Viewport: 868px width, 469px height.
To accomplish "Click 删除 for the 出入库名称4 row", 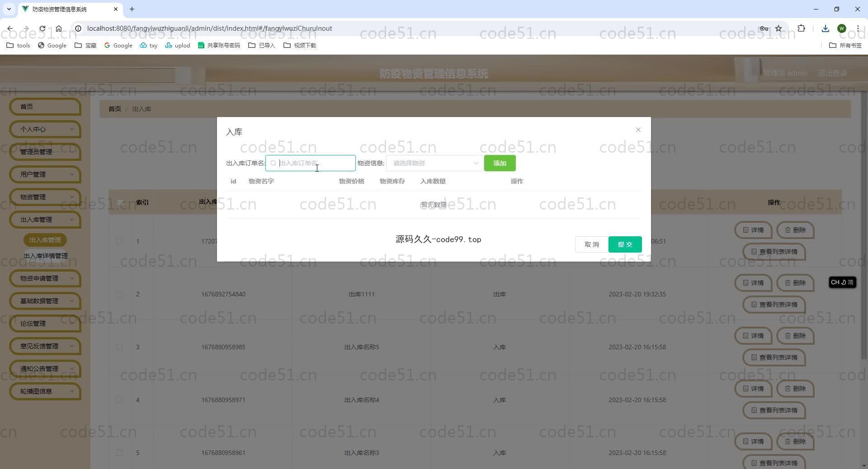I will (795, 389).
